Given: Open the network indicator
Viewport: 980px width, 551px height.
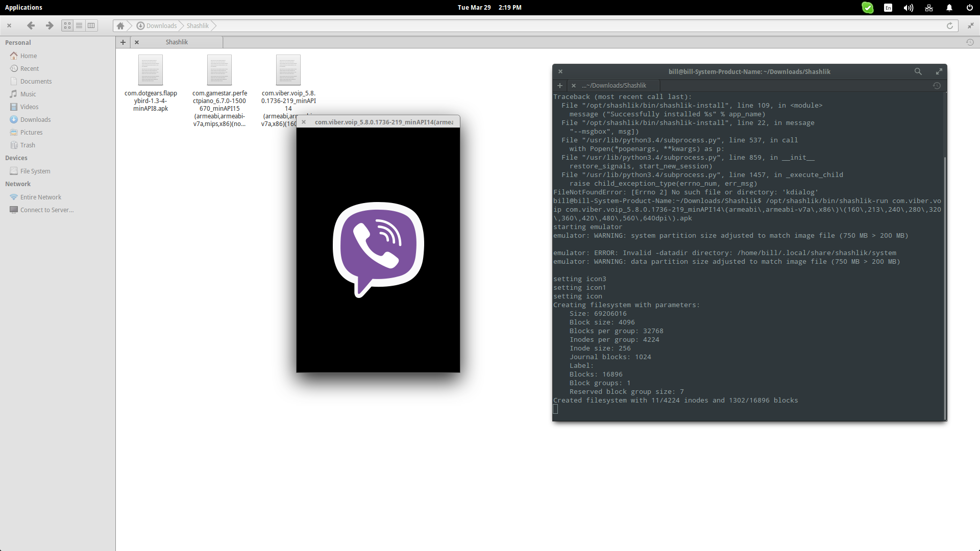Looking at the screenshot, I should click(x=929, y=8).
